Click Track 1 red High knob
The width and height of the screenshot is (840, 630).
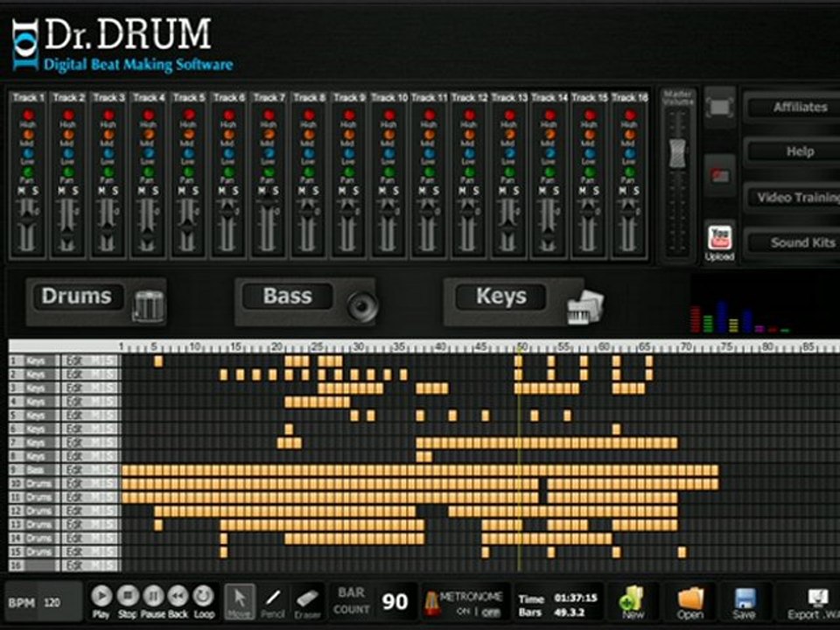28,115
